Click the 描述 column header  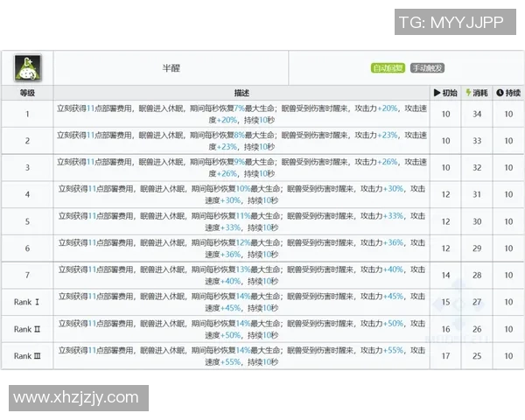coord(241,93)
